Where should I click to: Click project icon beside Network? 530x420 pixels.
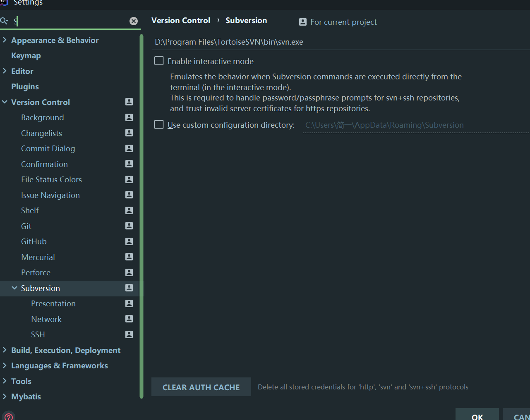(129, 319)
